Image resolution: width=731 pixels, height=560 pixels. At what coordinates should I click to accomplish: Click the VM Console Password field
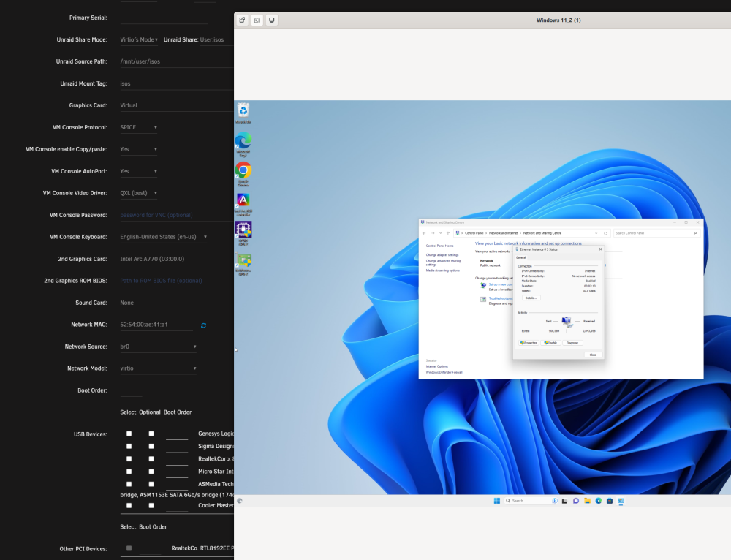pyautogui.click(x=176, y=215)
